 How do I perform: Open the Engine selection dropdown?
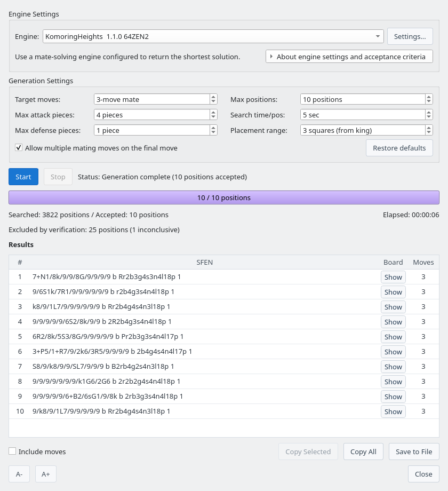(213, 36)
